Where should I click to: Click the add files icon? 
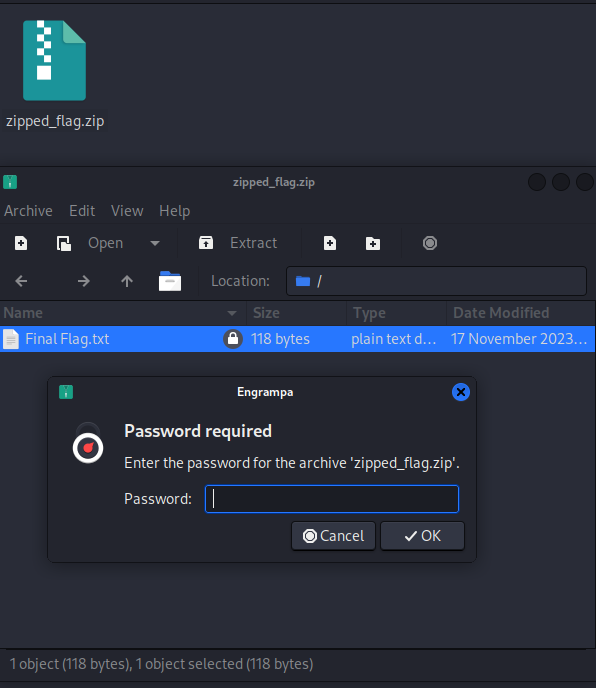pyautogui.click(x=330, y=243)
